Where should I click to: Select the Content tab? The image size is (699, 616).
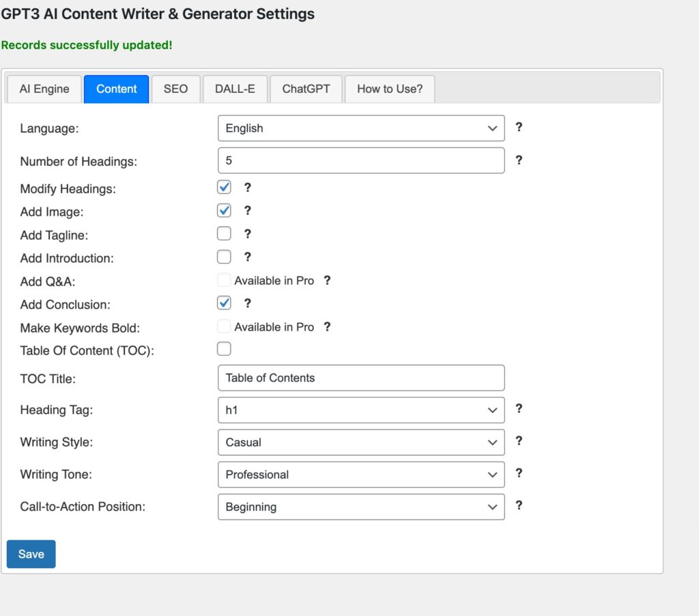(x=116, y=89)
